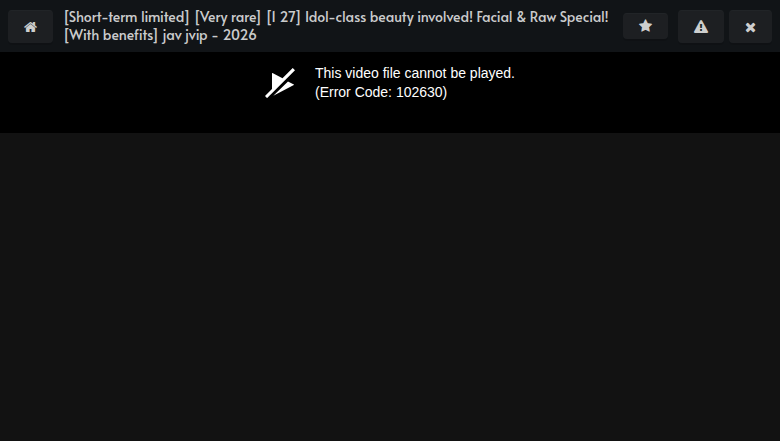Click the "2026" year in the title
This screenshot has height=441, width=780.
[x=240, y=35]
